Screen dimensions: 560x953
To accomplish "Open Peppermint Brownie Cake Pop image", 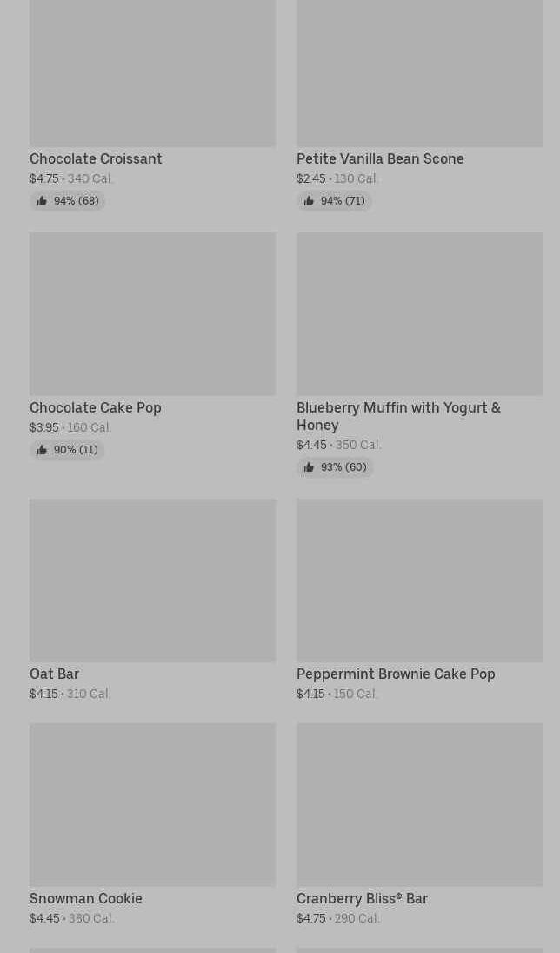I will pos(419,580).
